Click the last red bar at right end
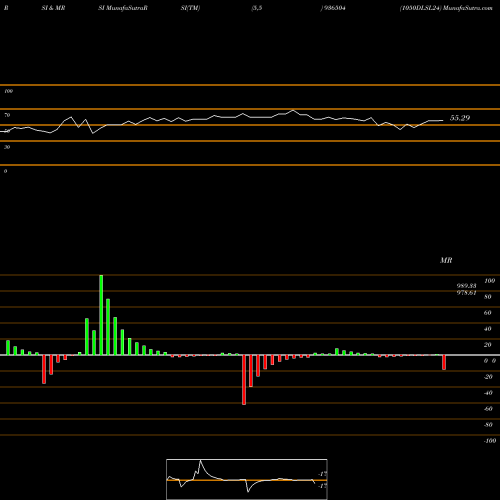 tap(444, 362)
